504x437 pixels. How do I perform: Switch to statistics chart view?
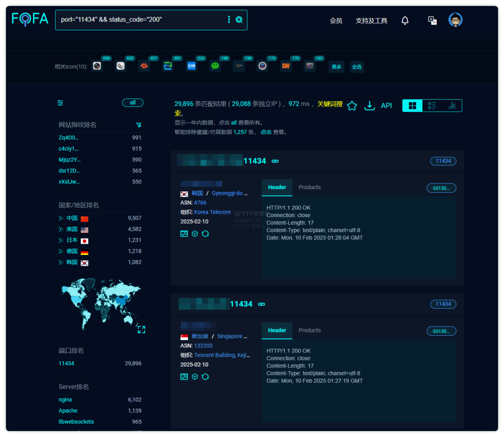452,106
